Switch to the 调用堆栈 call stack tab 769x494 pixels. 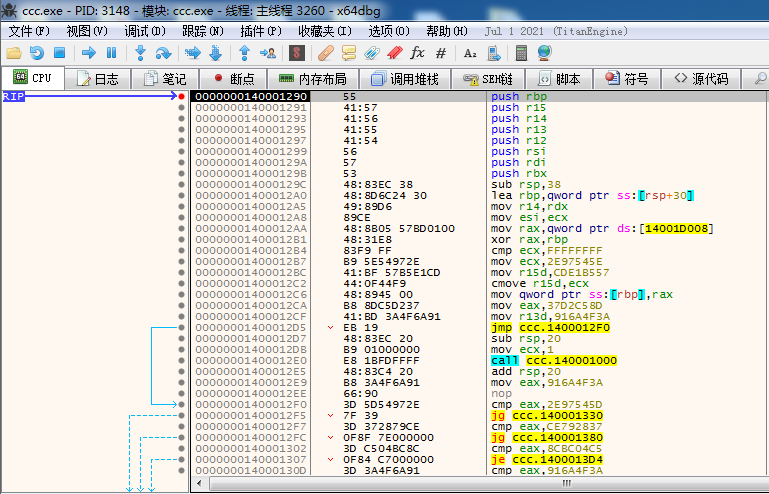point(405,79)
